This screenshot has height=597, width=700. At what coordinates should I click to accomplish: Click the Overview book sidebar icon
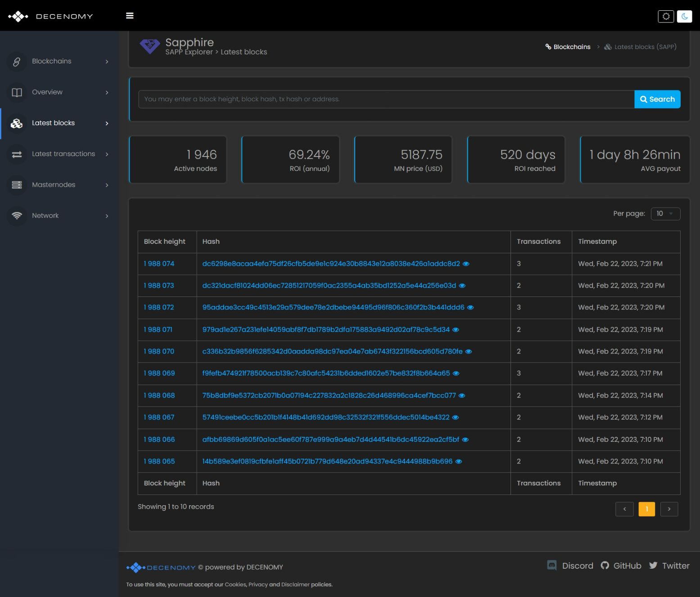click(17, 92)
